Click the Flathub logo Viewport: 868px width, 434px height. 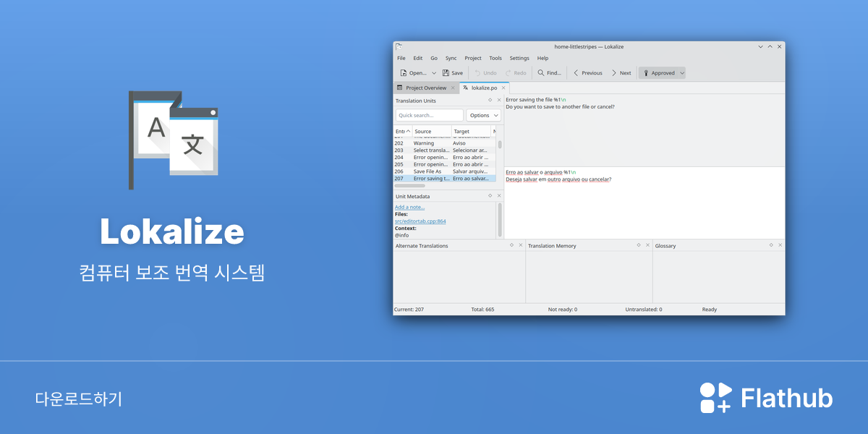click(x=766, y=398)
